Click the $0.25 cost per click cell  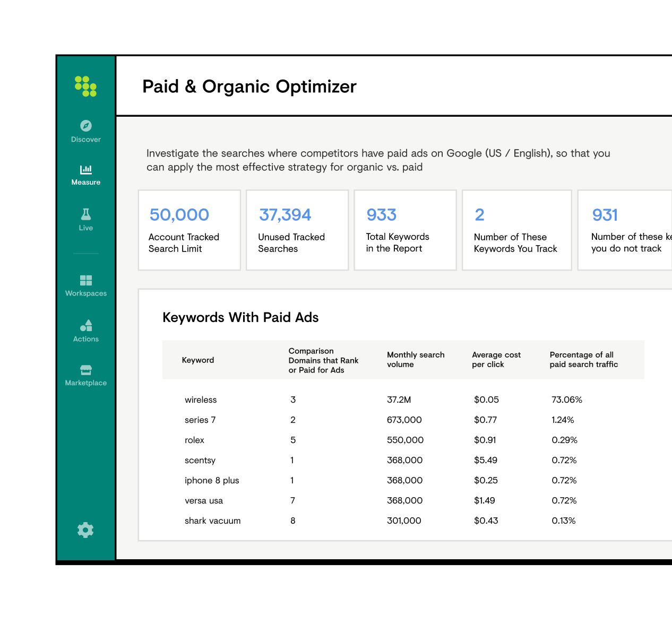(x=486, y=480)
